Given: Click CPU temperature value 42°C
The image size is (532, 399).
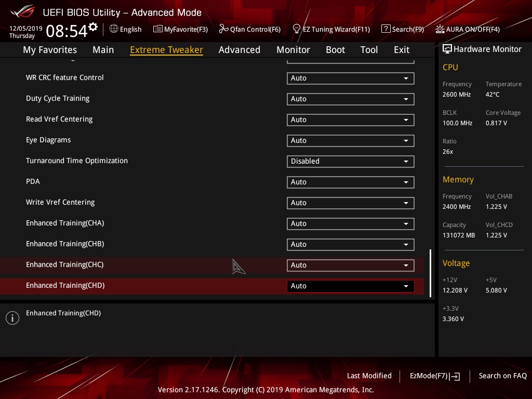Looking at the screenshot, I should (x=493, y=95).
